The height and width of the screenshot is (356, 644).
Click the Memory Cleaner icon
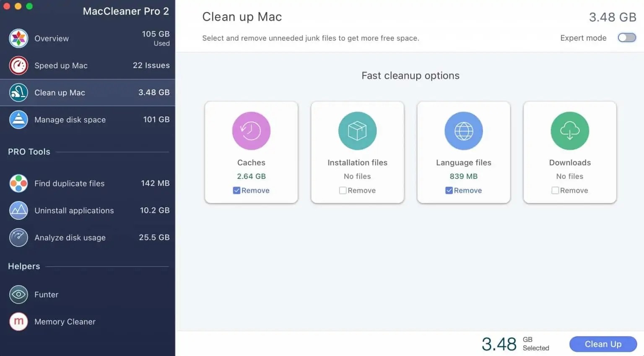[18, 322]
